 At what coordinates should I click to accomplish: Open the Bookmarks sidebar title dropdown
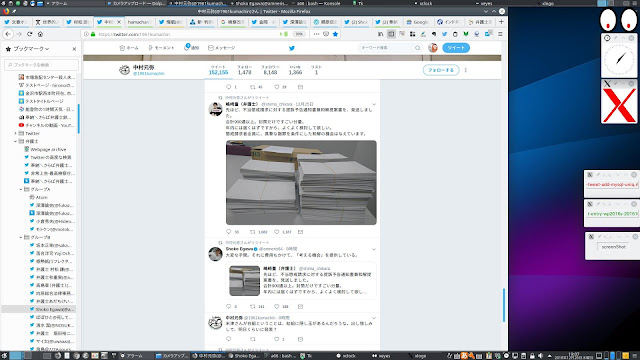31,49
